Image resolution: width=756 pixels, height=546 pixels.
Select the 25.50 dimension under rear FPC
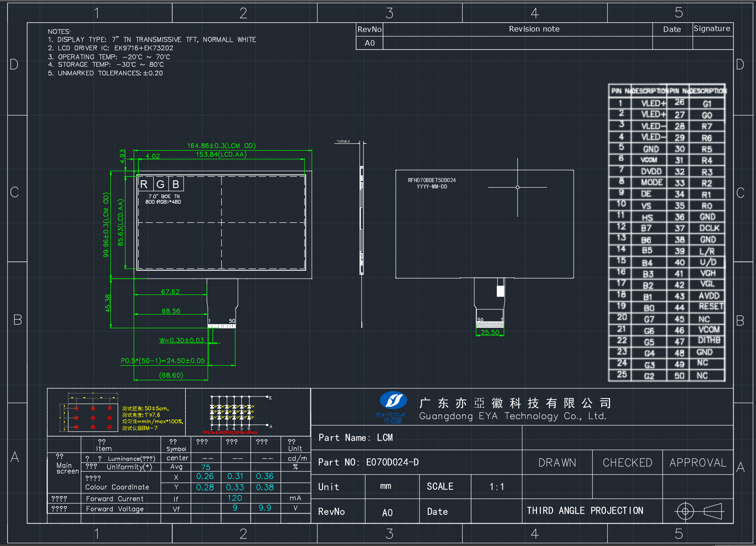click(x=490, y=332)
